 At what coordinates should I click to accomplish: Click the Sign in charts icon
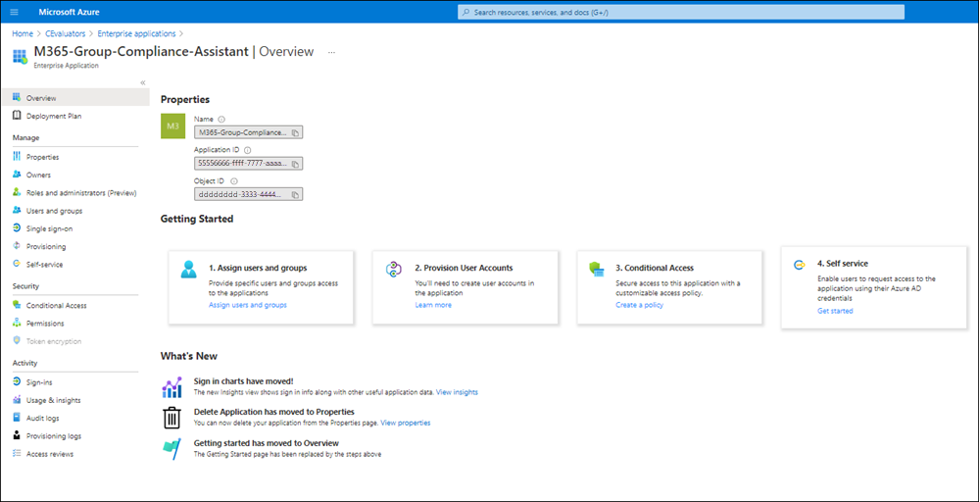[x=171, y=387]
